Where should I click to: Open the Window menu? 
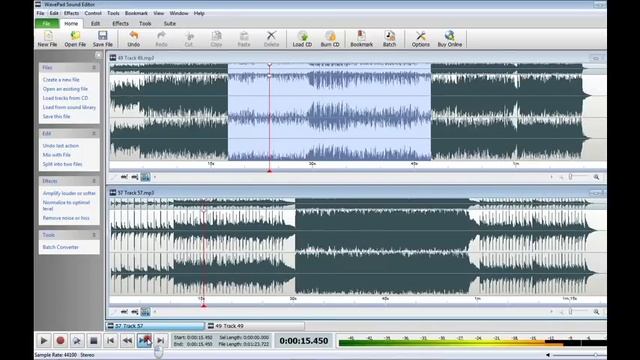[179, 13]
